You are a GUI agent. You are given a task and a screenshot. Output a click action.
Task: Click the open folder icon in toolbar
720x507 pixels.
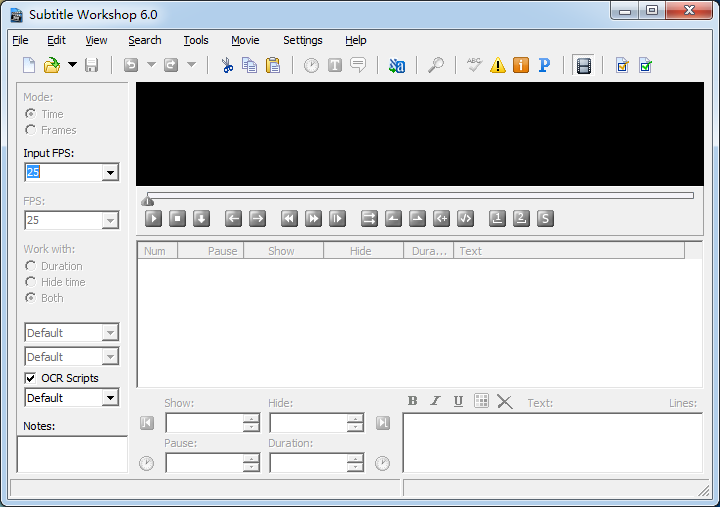tap(52, 66)
